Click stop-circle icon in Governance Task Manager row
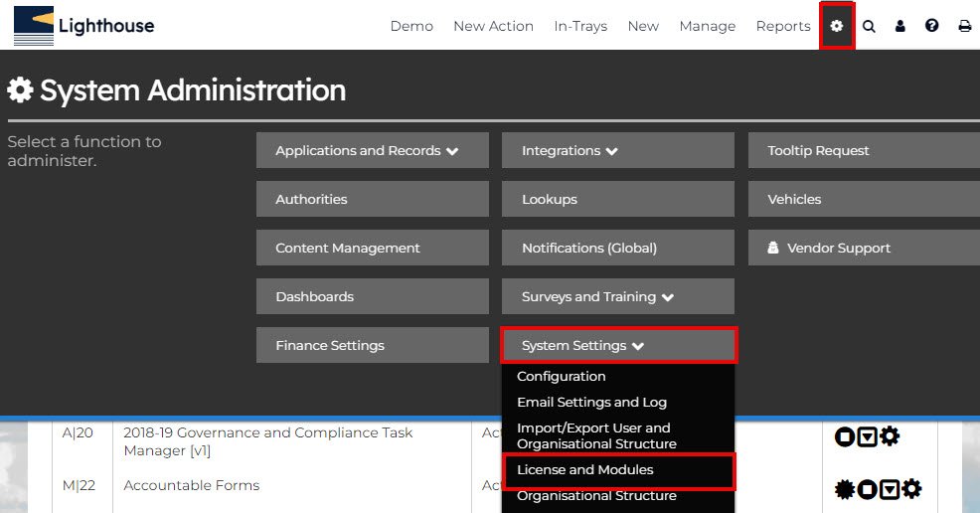 845,436
